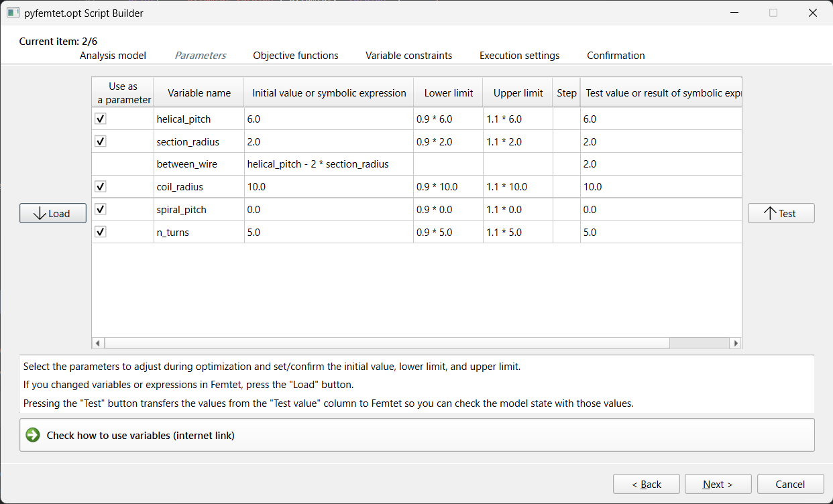This screenshot has width=833, height=504.
Task: Go back with the Back button
Action: (x=647, y=484)
